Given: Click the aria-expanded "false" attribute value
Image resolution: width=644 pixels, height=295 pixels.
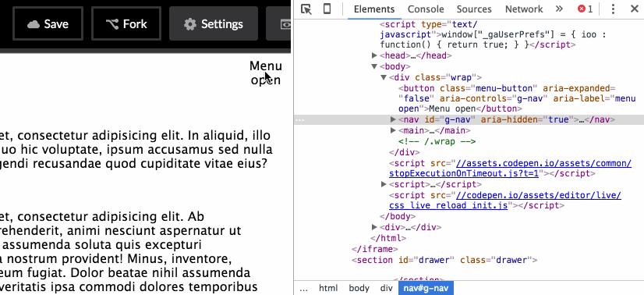Looking at the screenshot, I should coord(416,98).
